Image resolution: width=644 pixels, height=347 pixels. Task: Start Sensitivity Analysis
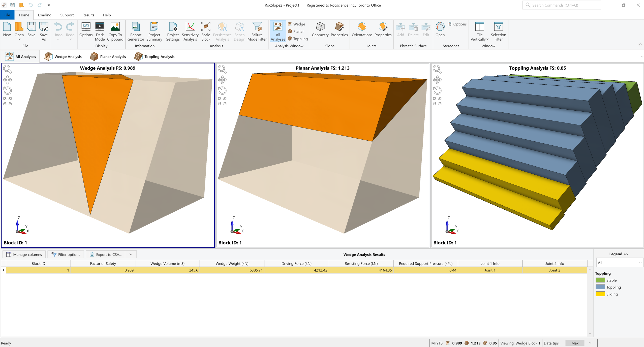tap(190, 31)
